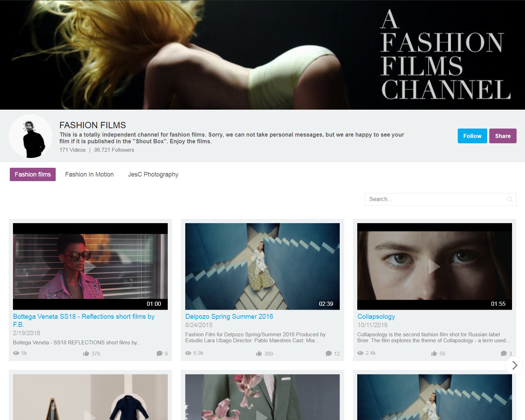Follow the Fashion Films channel

click(x=472, y=136)
